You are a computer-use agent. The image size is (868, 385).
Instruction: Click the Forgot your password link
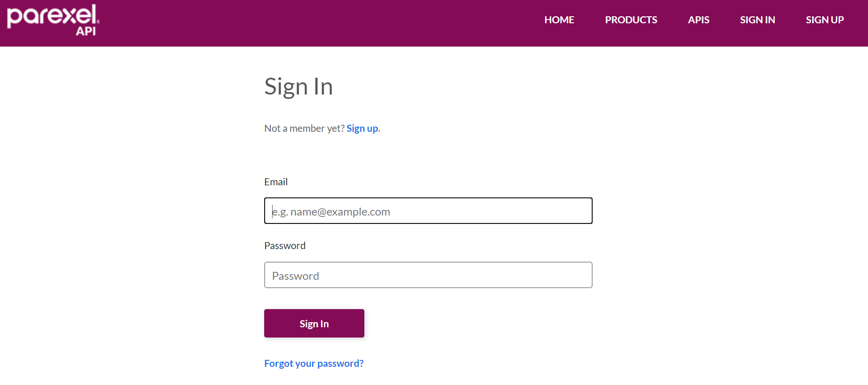coord(314,363)
